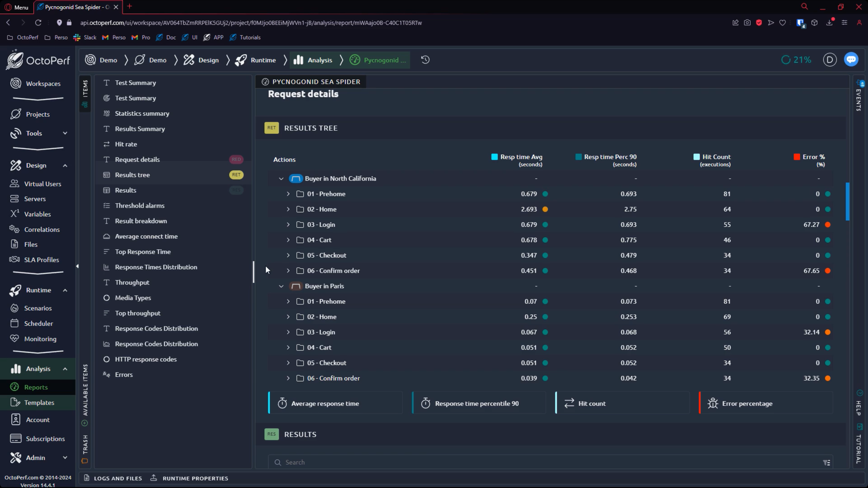
Task: Click the Buyer in Paris user icon
Action: [x=295, y=286]
